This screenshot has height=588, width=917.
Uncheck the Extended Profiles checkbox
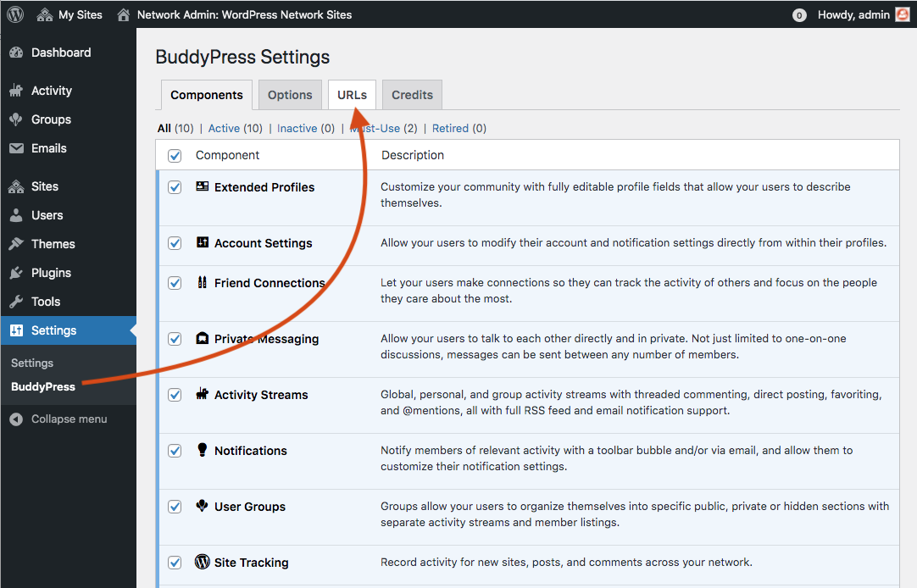point(175,187)
